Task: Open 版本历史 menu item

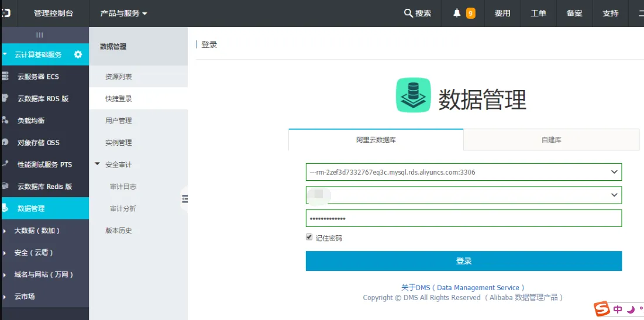Action: tap(119, 230)
